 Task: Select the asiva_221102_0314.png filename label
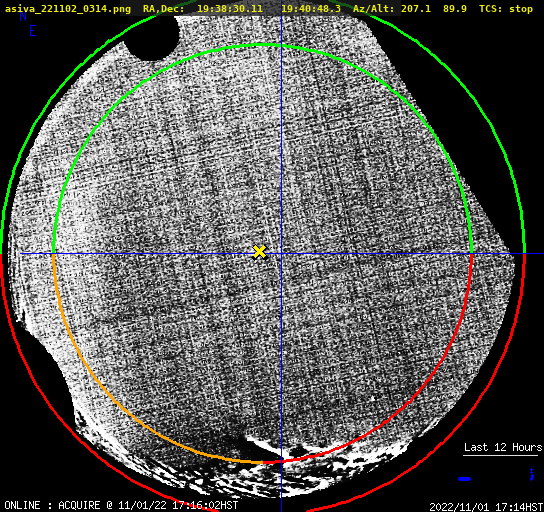tap(68, 9)
